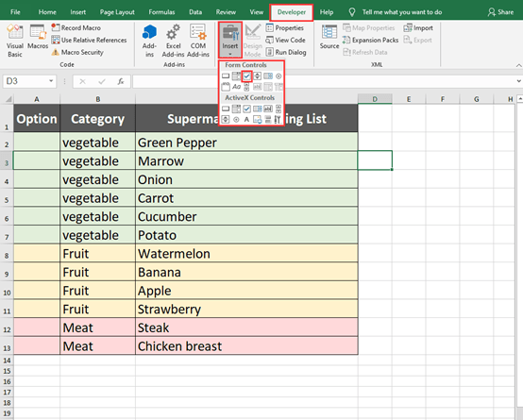Screen dimensions: 523x420
Task: Pick the ActiveX Option Button control
Action: 236,120
